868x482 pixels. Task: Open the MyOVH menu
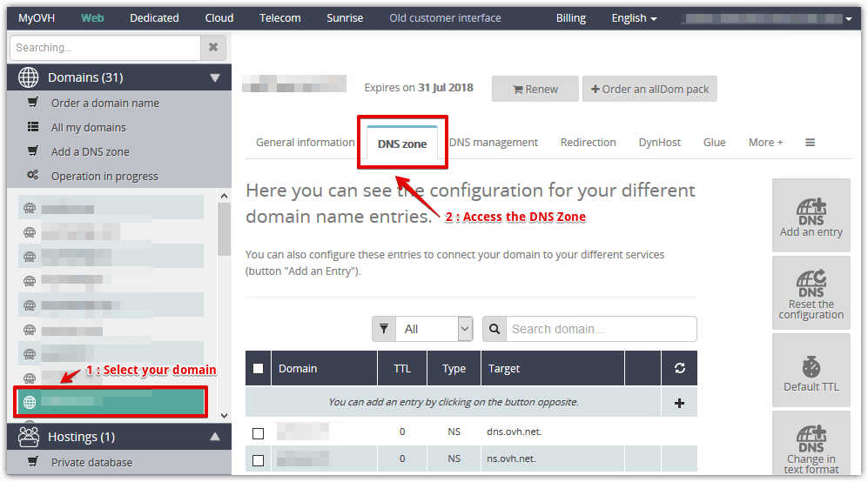pos(37,18)
